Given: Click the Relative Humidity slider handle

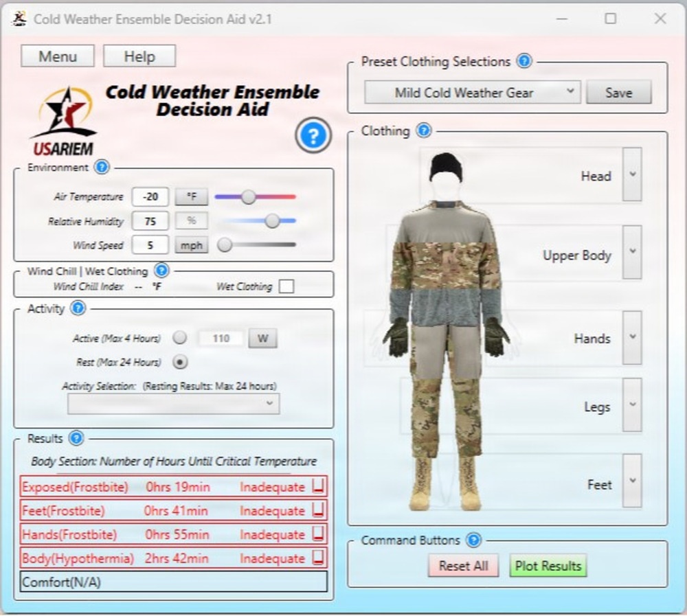Looking at the screenshot, I should pos(273,221).
